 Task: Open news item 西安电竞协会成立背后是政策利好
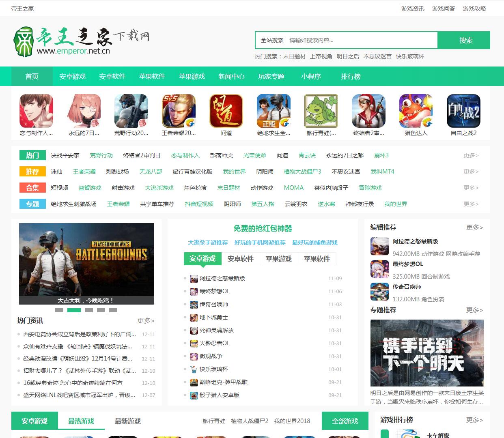pos(80,334)
